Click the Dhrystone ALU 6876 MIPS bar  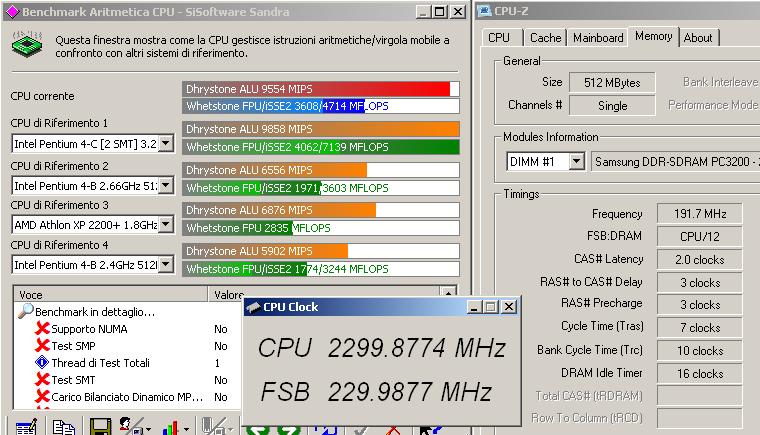pos(320,210)
